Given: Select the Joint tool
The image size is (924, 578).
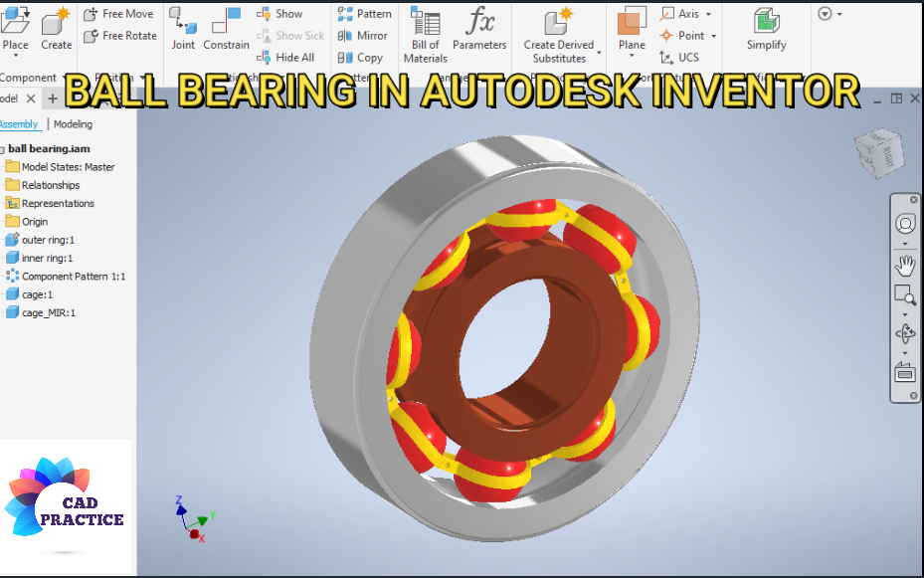Looking at the screenshot, I should tap(183, 28).
